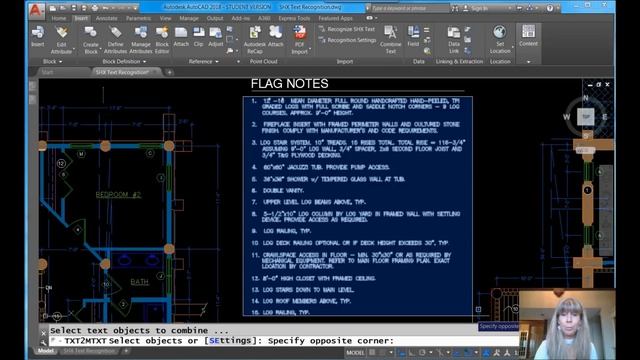
Task: Click the search keyword input field
Action: click(409, 8)
